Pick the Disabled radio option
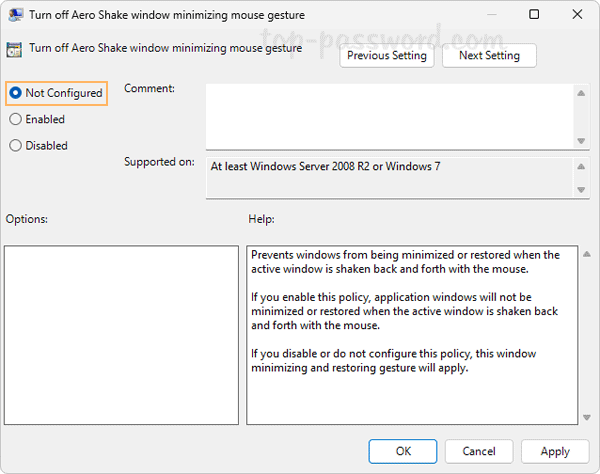Viewport: 600px width, 474px height. click(15, 145)
